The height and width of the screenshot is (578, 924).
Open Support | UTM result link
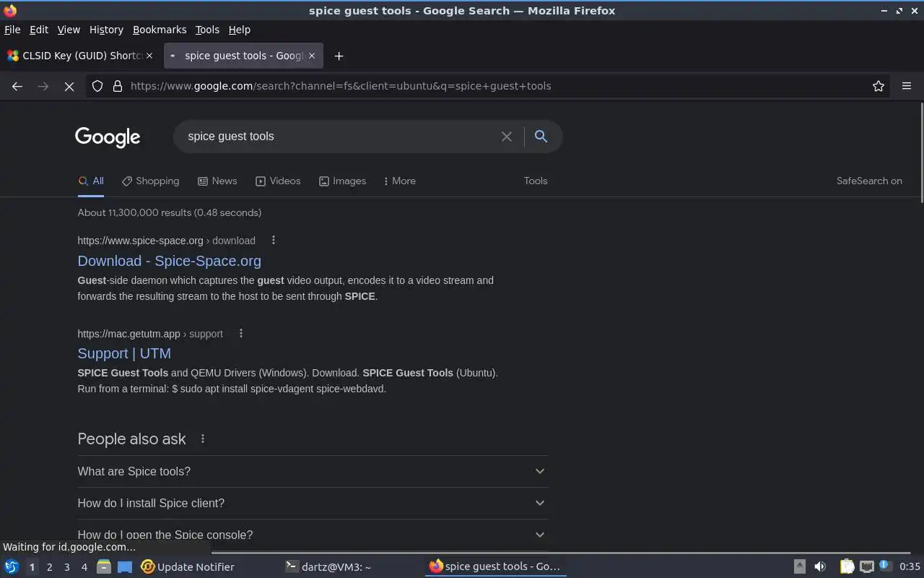(124, 353)
